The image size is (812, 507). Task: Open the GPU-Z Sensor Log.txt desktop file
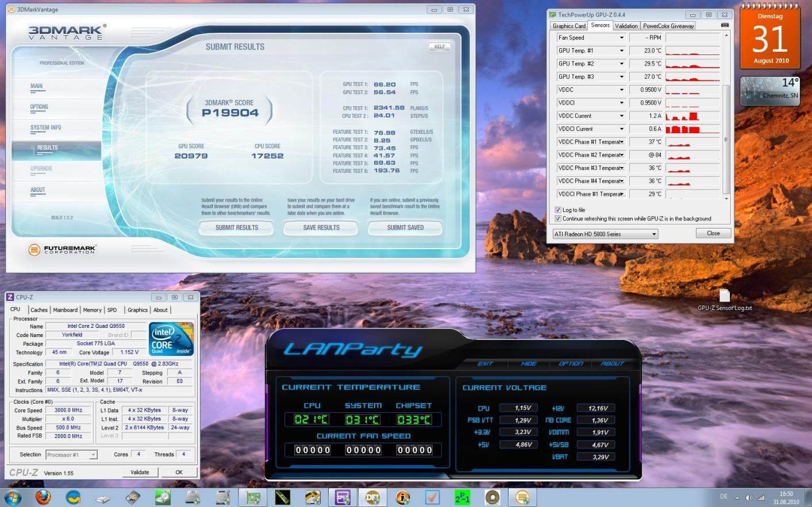point(725,300)
